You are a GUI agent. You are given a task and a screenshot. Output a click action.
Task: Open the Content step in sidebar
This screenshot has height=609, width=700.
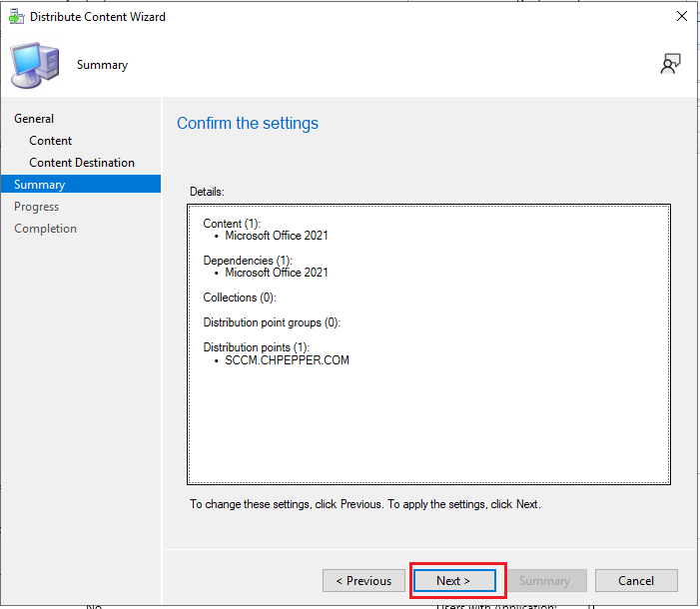(x=51, y=141)
